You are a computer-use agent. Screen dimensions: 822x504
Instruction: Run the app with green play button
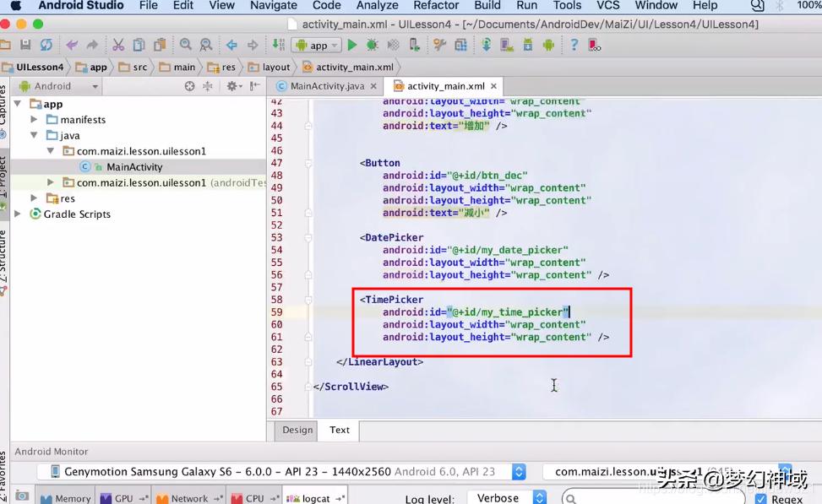(352, 45)
